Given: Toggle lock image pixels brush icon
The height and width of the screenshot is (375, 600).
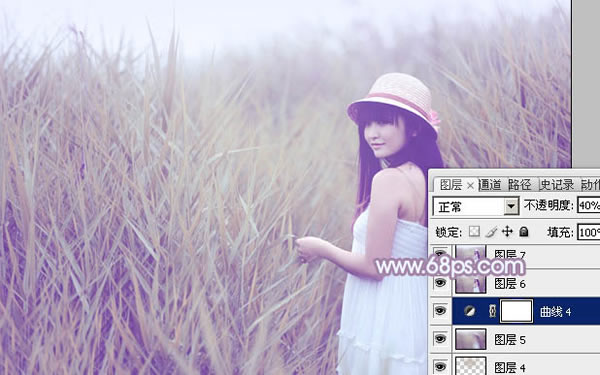Looking at the screenshot, I should tap(491, 232).
